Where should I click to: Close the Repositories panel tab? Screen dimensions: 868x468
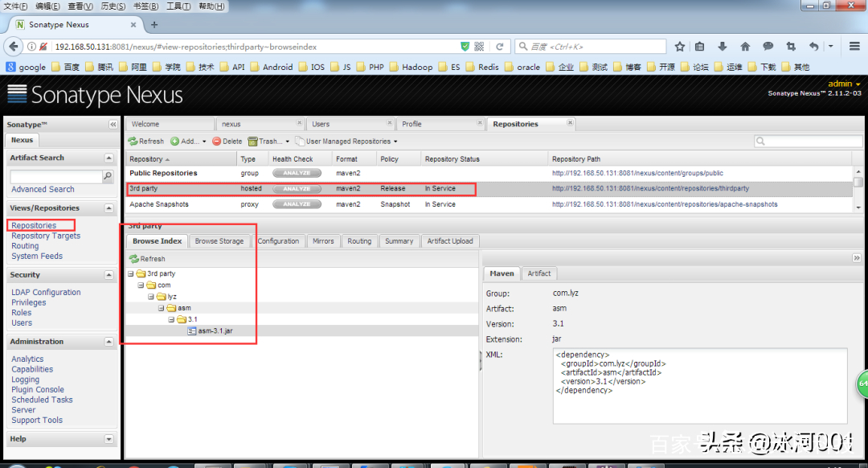tap(570, 122)
